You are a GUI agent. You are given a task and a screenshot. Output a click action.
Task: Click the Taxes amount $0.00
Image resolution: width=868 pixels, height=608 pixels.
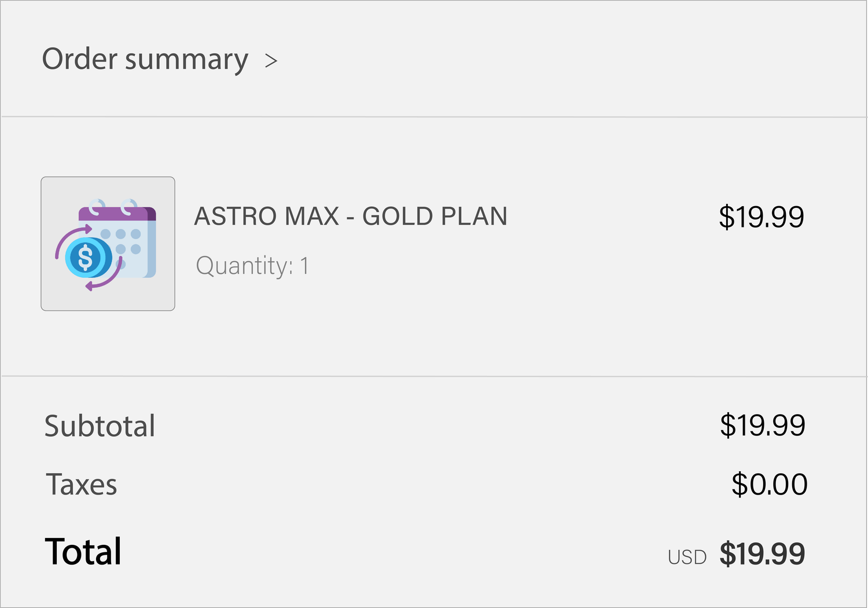769,485
